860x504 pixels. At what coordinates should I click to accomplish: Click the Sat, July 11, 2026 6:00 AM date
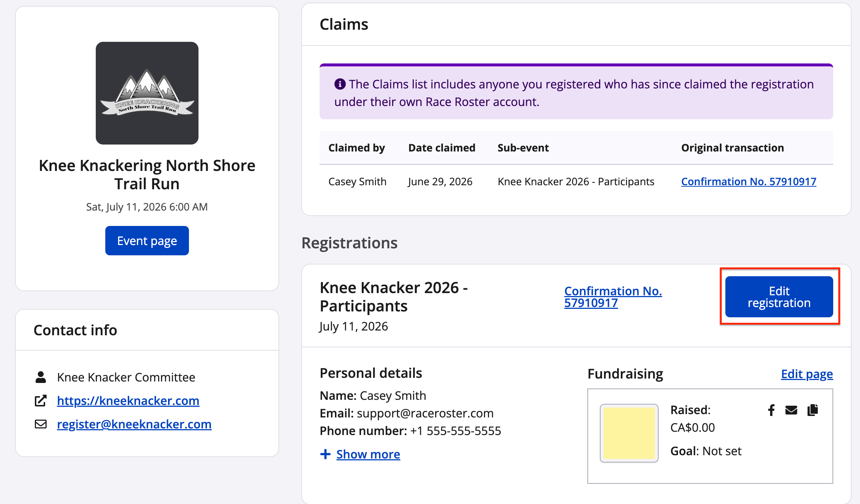click(x=147, y=207)
